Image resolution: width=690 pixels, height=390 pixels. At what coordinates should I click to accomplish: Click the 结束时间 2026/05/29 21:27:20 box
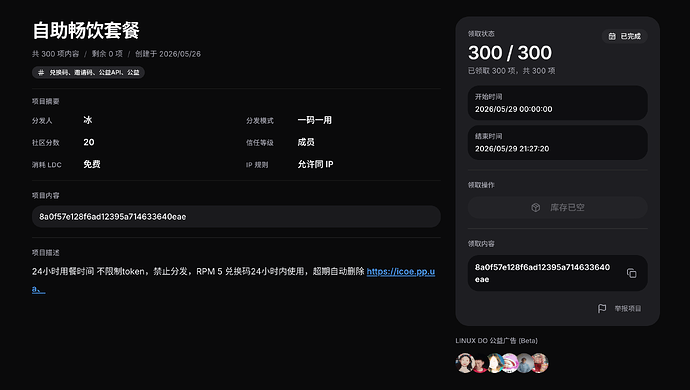click(558, 143)
